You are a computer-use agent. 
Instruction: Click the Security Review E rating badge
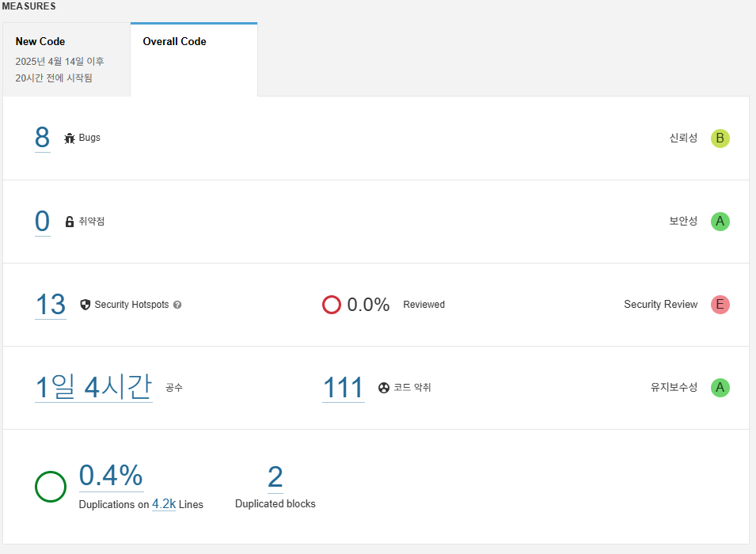tap(720, 305)
